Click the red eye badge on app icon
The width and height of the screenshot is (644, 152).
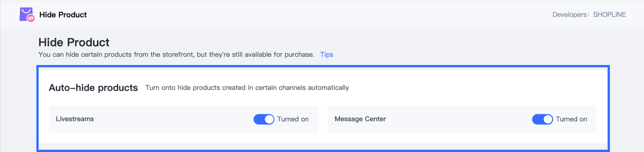[31, 18]
